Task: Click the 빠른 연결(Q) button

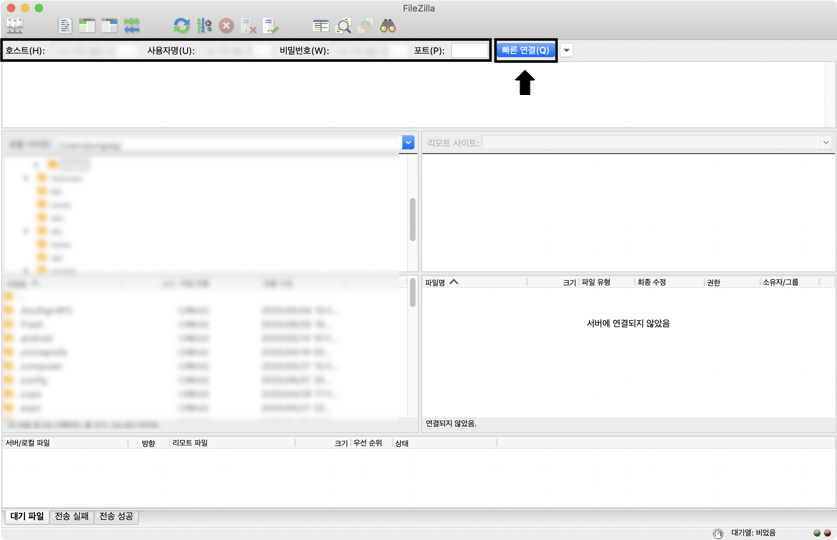Action: (x=526, y=50)
